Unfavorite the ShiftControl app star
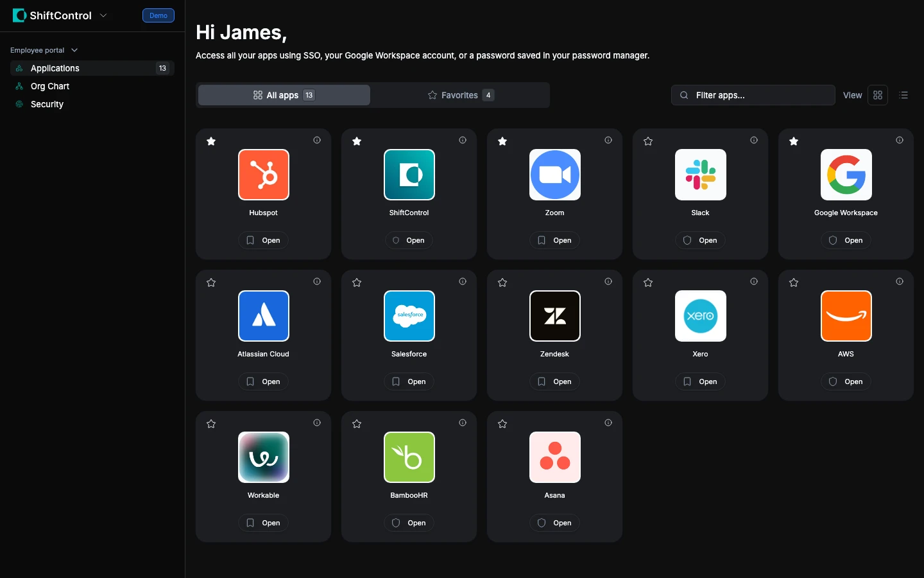Screen dimensions: 924x578 (x=357, y=141)
